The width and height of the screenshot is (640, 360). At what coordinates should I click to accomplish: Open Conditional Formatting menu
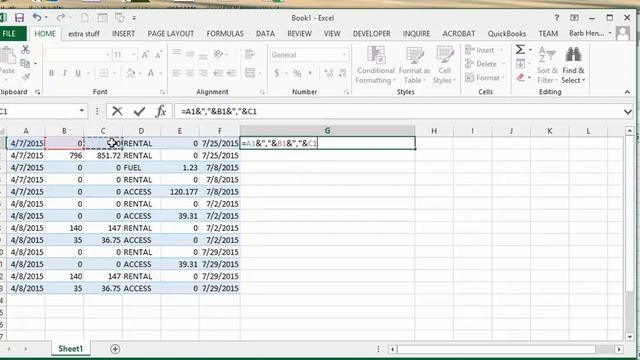click(x=376, y=65)
